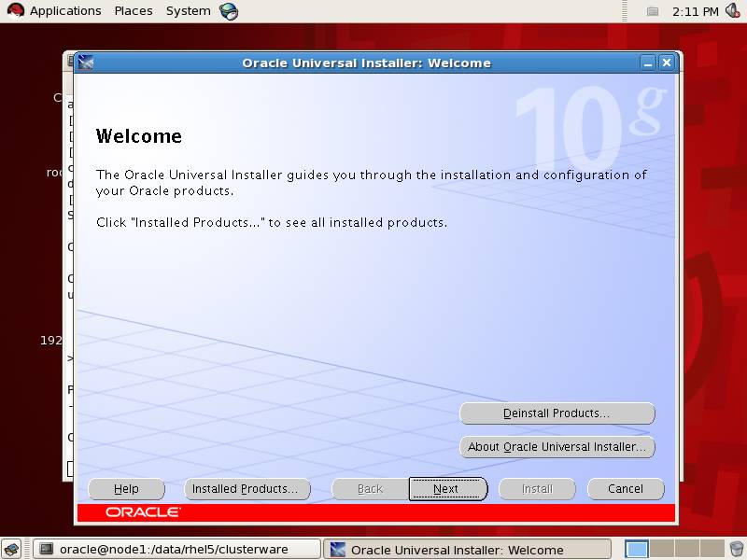Screen dimensions: 747x560
Task: Minimize the Oracle installer window
Action: 648,63
